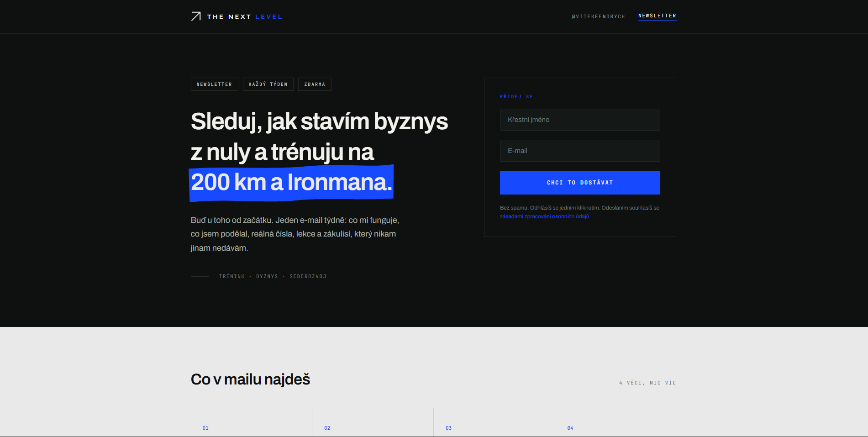Click the 'Sleduj, jak stavím byznys' headline line
The height and width of the screenshot is (437, 868).
tap(319, 122)
